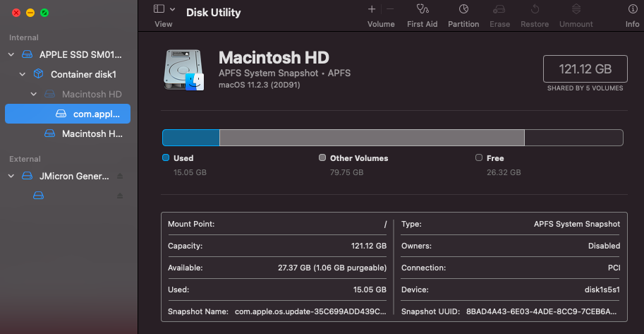Run First Aid stethoscope icon
The height and width of the screenshot is (334, 644).
423,9
